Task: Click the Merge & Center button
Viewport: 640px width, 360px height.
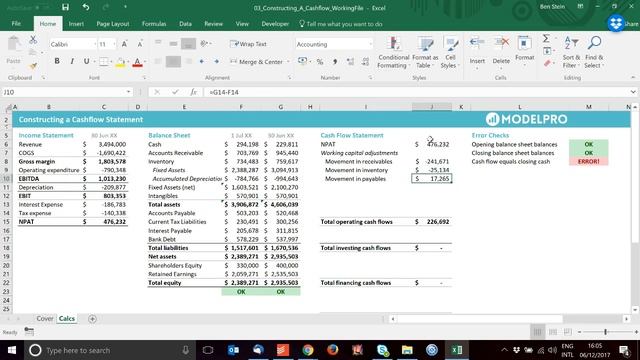Action: [x=256, y=62]
